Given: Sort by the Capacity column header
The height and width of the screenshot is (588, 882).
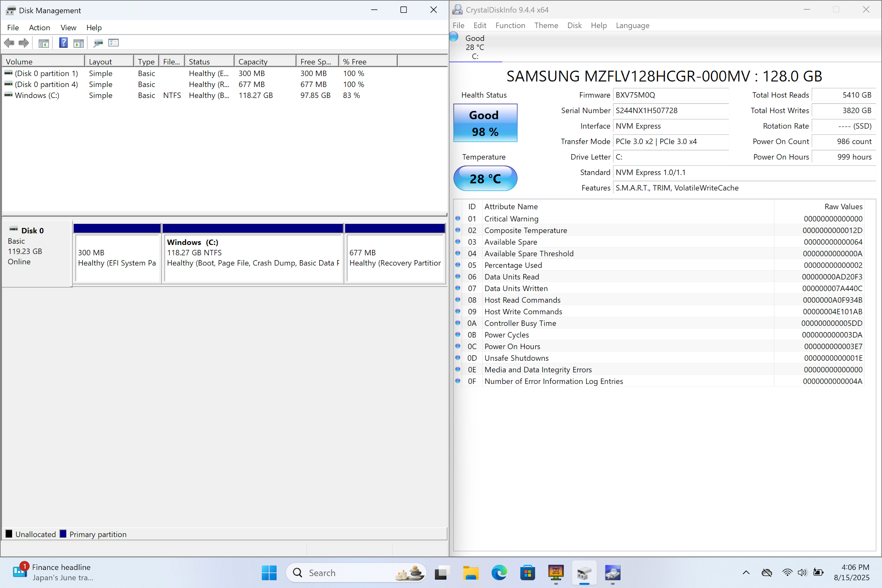Looking at the screenshot, I should (x=265, y=61).
